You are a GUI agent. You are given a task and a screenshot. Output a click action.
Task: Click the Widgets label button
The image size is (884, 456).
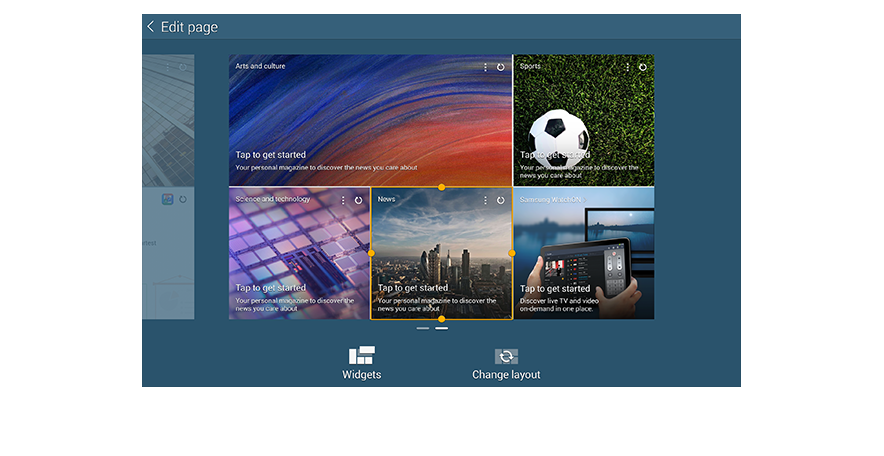click(x=361, y=375)
